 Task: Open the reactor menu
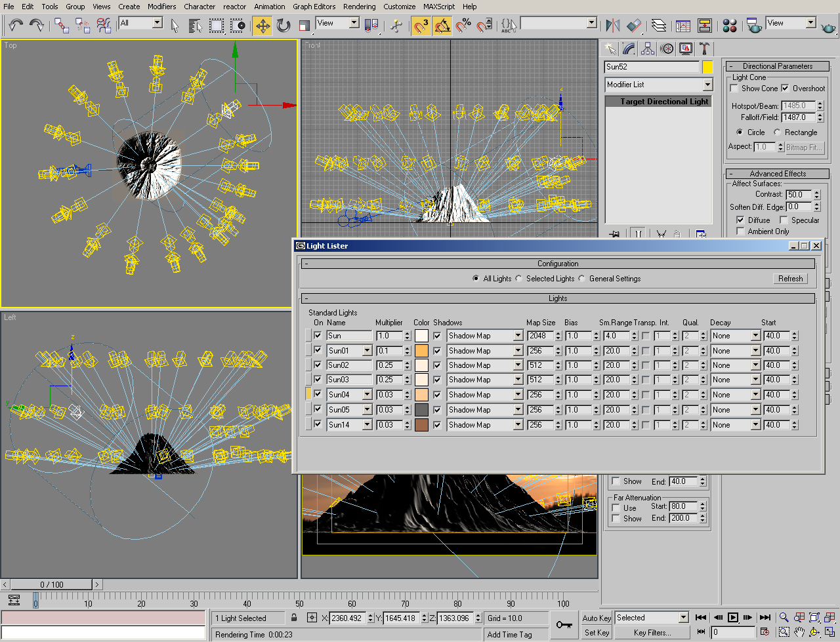tap(235, 7)
